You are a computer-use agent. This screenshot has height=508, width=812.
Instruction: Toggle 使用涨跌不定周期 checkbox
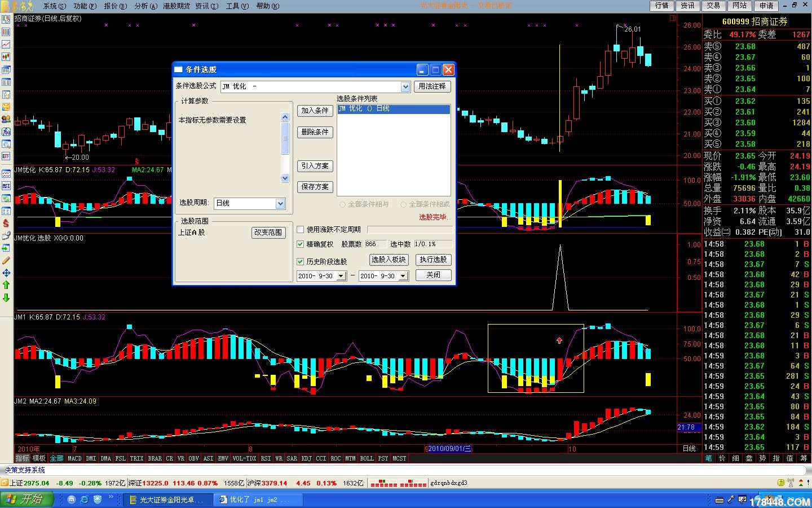click(301, 229)
